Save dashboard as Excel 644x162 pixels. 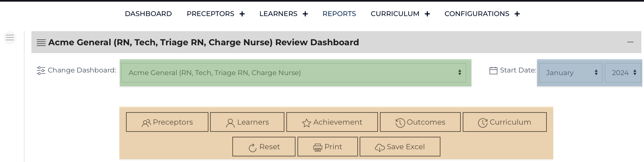(400, 147)
